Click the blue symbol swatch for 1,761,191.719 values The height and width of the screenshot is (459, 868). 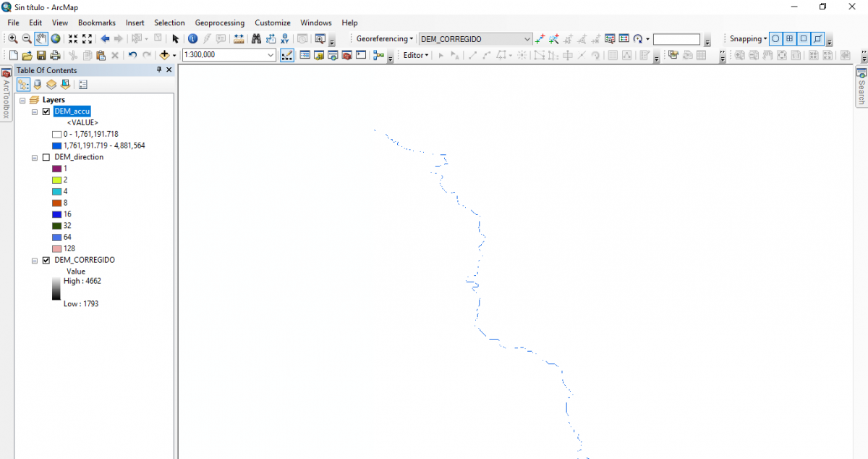coord(56,145)
